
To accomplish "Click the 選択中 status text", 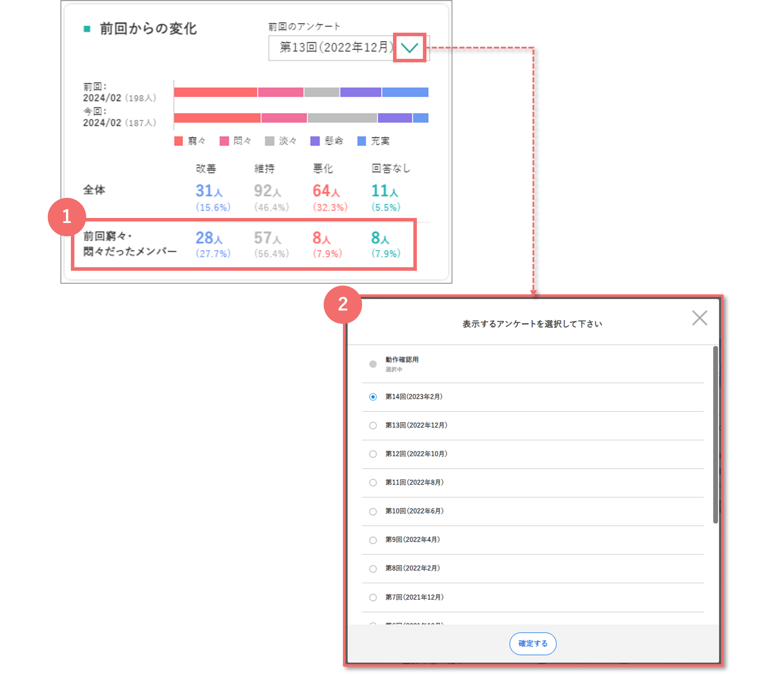I will click(394, 370).
